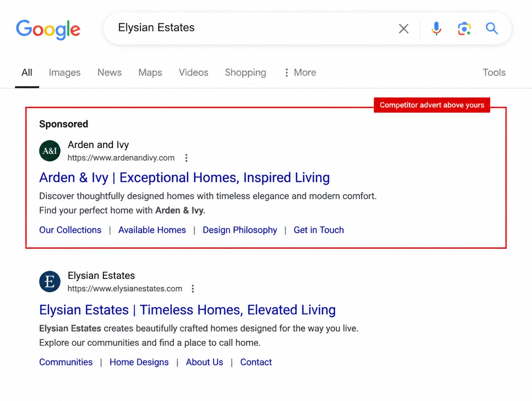Open the three-dot menu beside elysianestates.com

click(x=193, y=288)
